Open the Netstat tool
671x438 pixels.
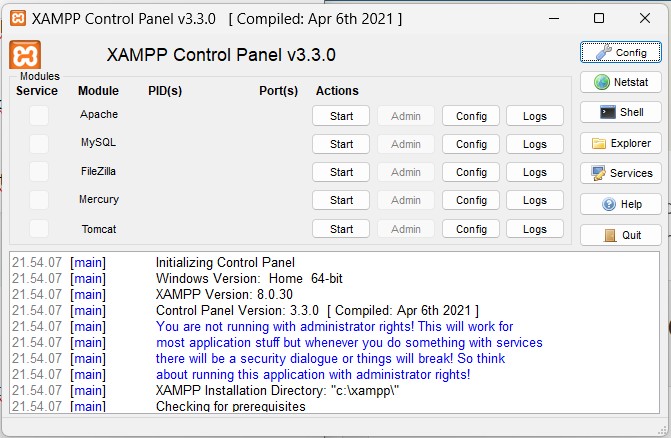click(620, 82)
